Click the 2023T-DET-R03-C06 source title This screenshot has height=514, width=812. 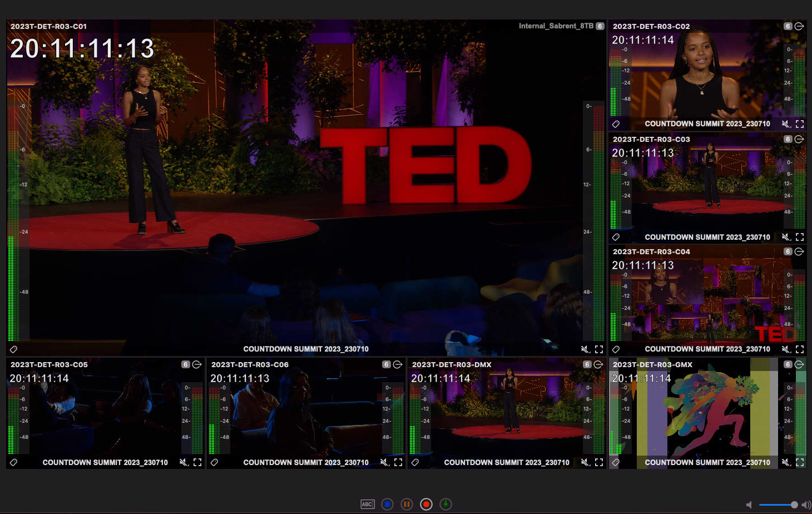250,364
